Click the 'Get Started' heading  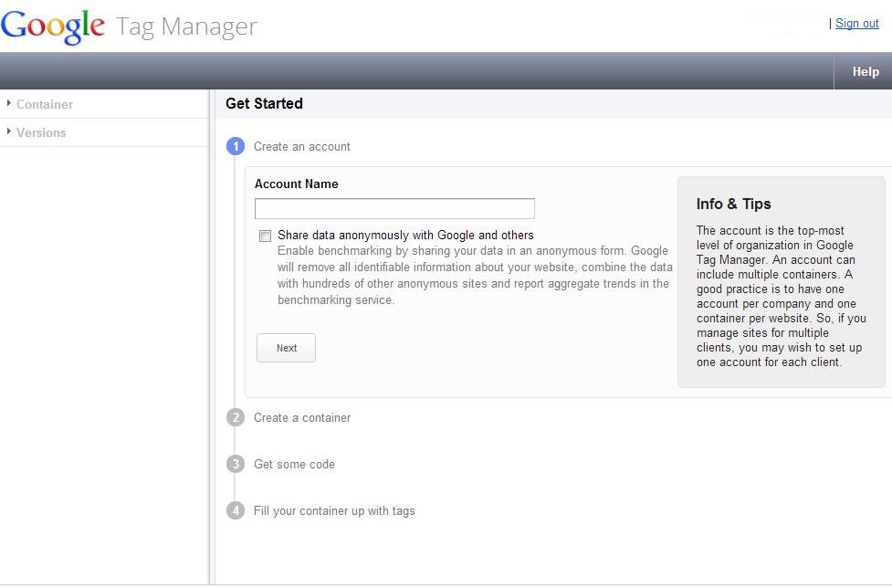[x=264, y=103]
